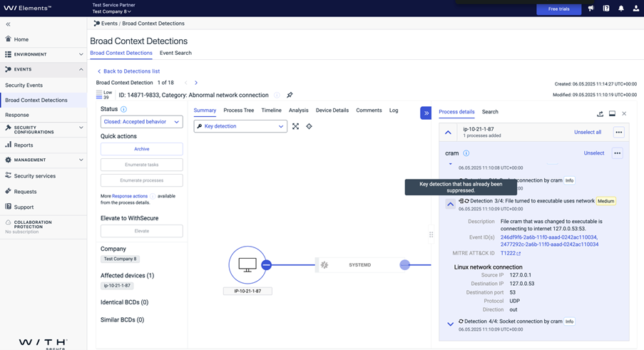Select Test Company 8 tag
The image size is (644, 350).
pos(120,259)
